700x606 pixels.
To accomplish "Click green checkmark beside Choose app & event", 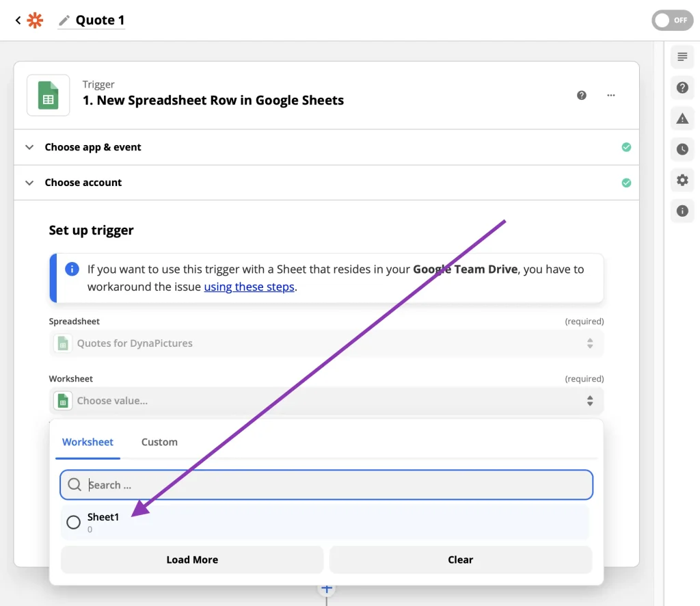I will 626,147.
